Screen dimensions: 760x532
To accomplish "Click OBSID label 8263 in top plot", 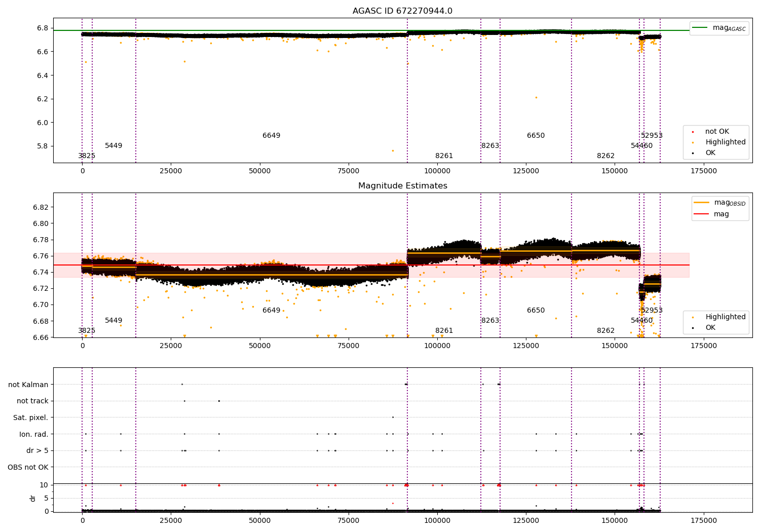I will [490, 146].
